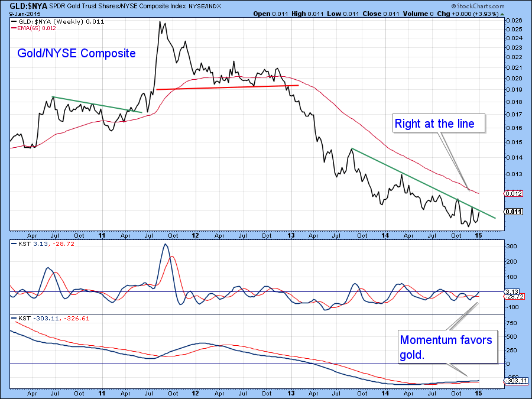Click the Volume 0 readout
Image resolution: width=532 pixels, height=399 pixels.
click(419, 14)
